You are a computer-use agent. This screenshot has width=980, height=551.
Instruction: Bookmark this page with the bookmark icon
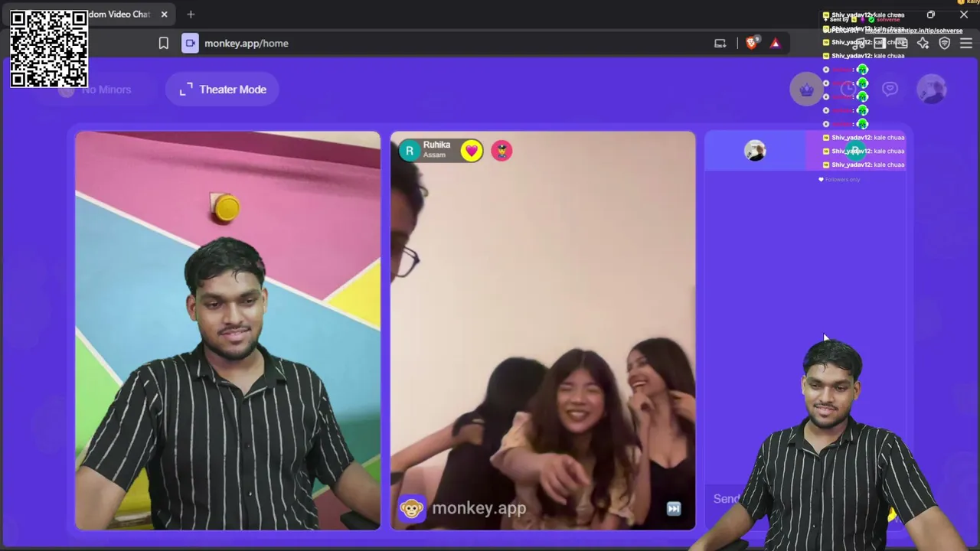pyautogui.click(x=164, y=44)
